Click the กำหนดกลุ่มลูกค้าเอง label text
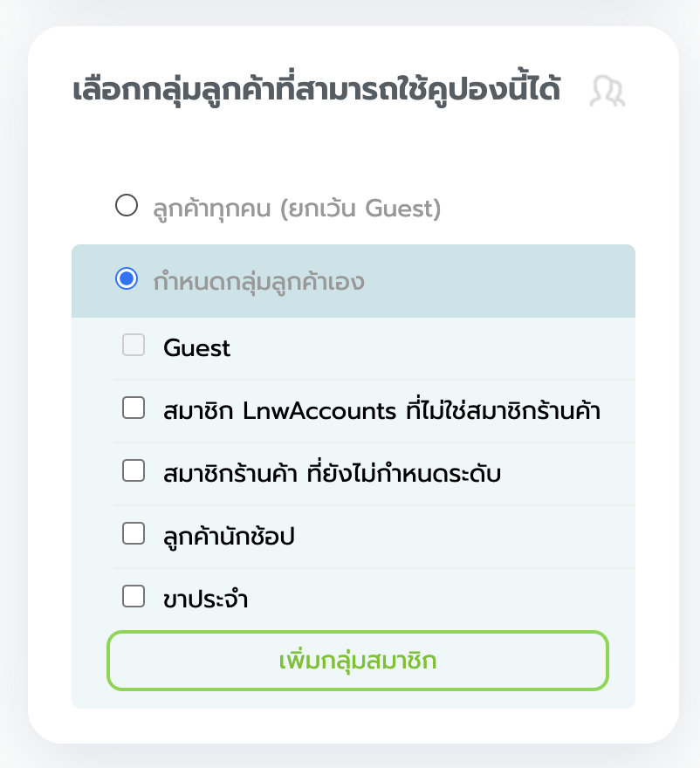The width and height of the screenshot is (700, 768). pyautogui.click(x=258, y=281)
